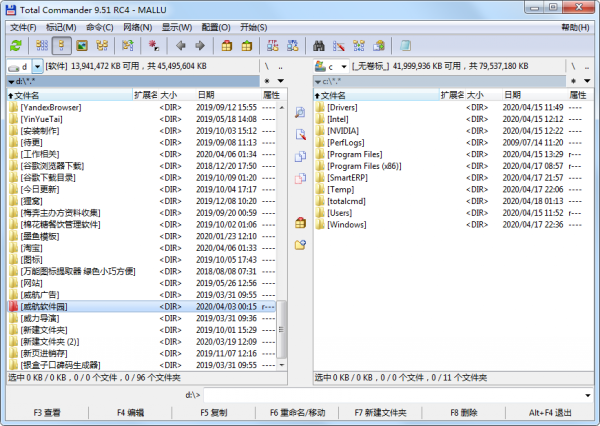Click the d: panel vertical scrollbar thumb

pyautogui.click(x=281, y=330)
